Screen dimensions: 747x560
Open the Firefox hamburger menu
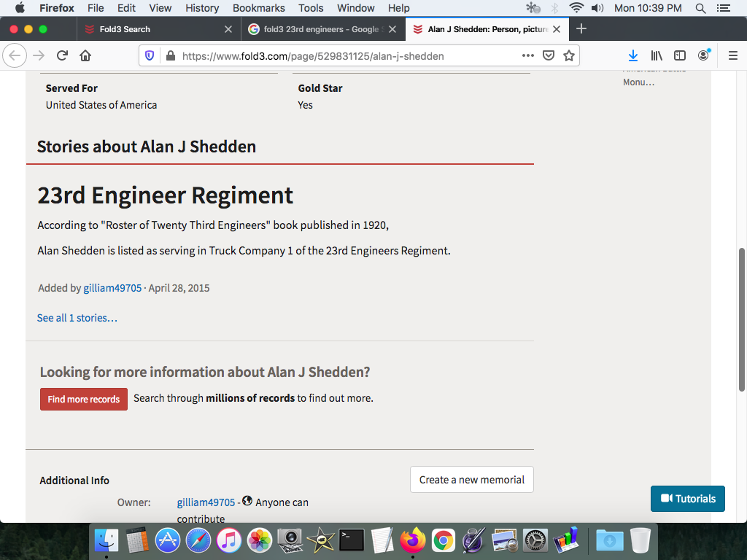point(733,55)
